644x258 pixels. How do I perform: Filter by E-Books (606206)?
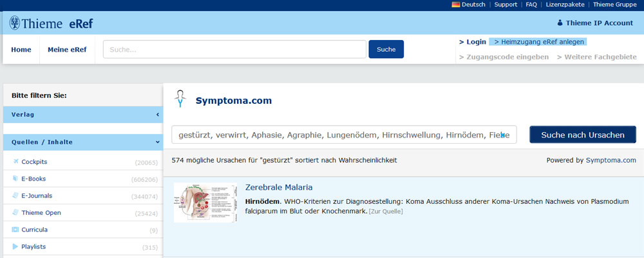pos(83,179)
